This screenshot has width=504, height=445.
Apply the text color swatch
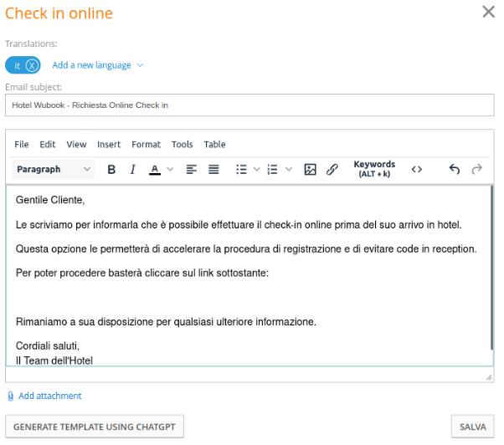coord(155,169)
